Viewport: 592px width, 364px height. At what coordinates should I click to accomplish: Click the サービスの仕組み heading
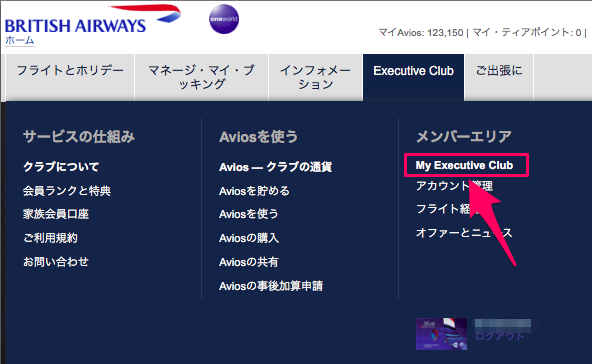tap(79, 137)
